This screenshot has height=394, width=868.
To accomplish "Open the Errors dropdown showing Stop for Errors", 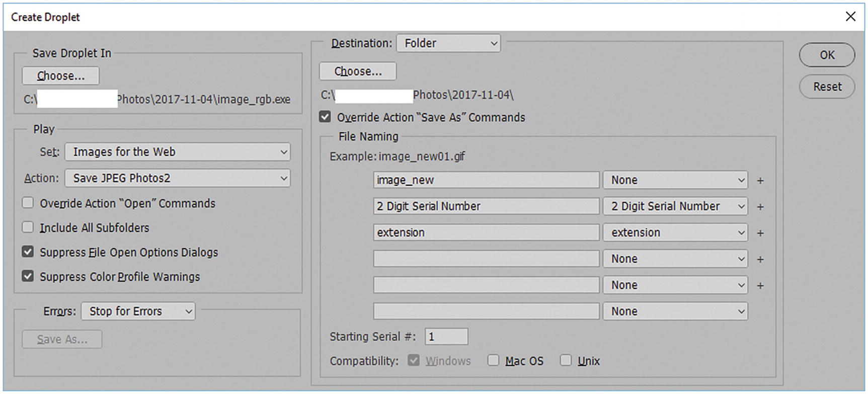I will 138,311.
